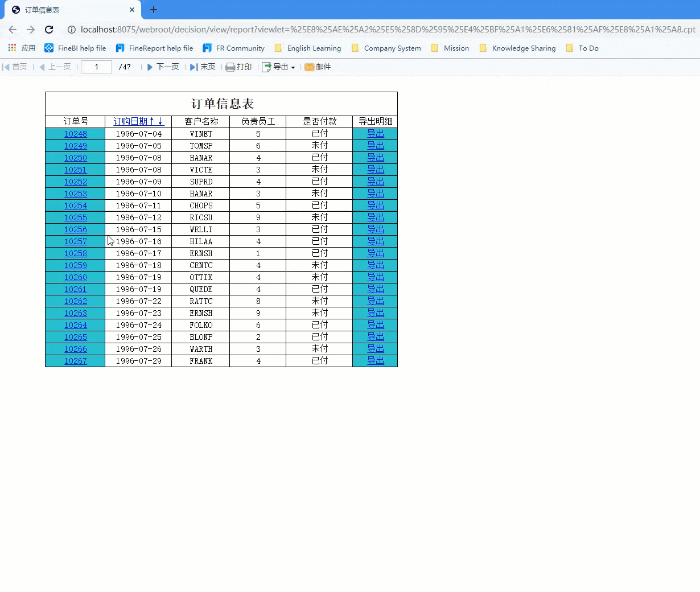Click the 负责员工 column header
The width and height of the screenshot is (700, 592).
[x=258, y=121]
